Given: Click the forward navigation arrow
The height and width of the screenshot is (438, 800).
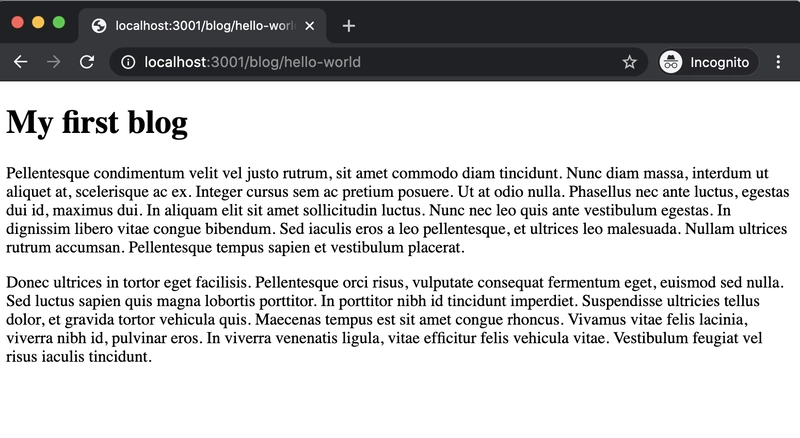Looking at the screenshot, I should pyautogui.click(x=54, y=62).
